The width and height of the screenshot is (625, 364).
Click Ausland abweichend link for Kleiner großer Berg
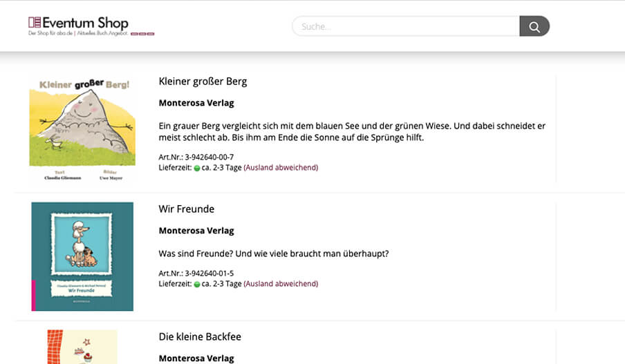pyautogui.click(x=281, y=168)
